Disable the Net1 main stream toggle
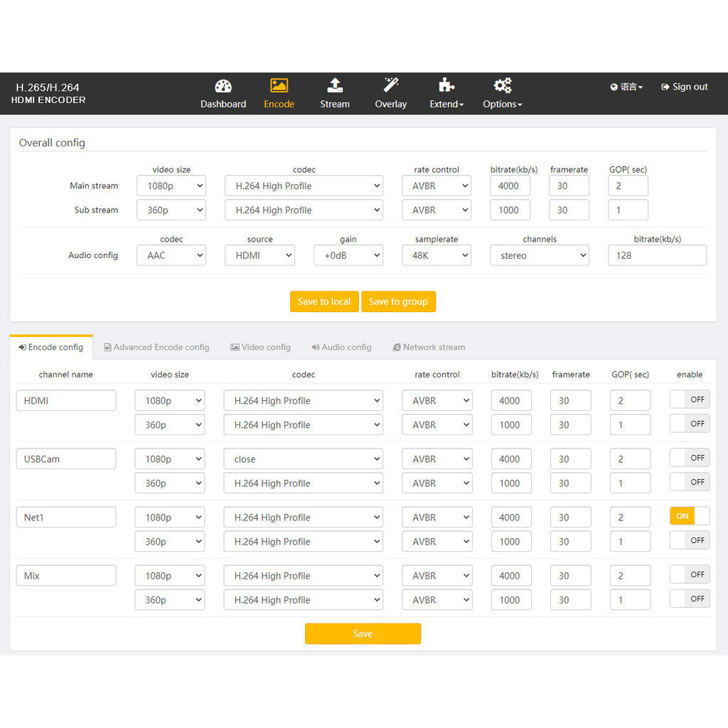This screenshot has width=728, height=728. point(689,516)
